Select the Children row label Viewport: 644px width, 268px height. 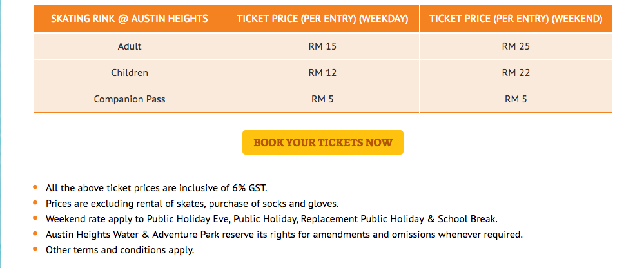130,73
